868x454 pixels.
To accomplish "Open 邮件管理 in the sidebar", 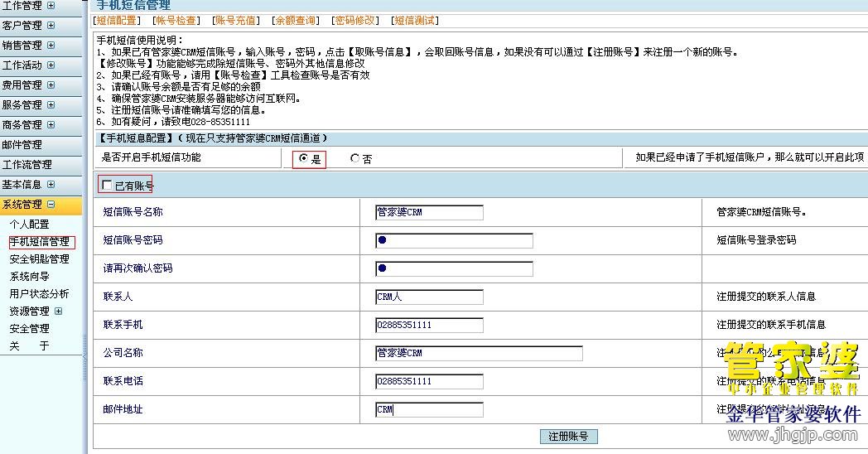I will (22, 144).
